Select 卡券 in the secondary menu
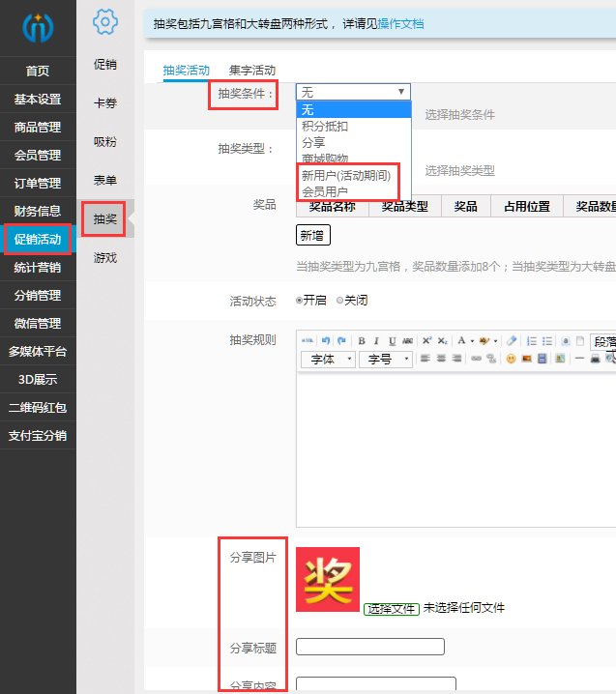 coord(105,103)
